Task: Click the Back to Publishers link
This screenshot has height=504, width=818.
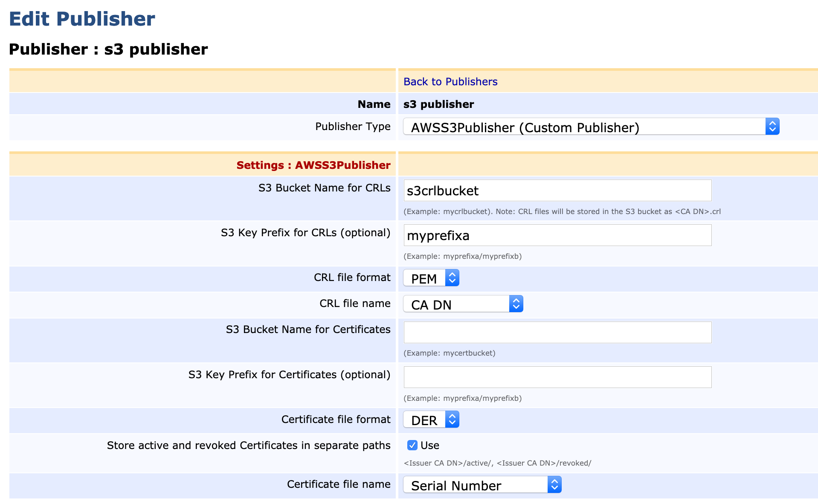Action: coord(450,81)
